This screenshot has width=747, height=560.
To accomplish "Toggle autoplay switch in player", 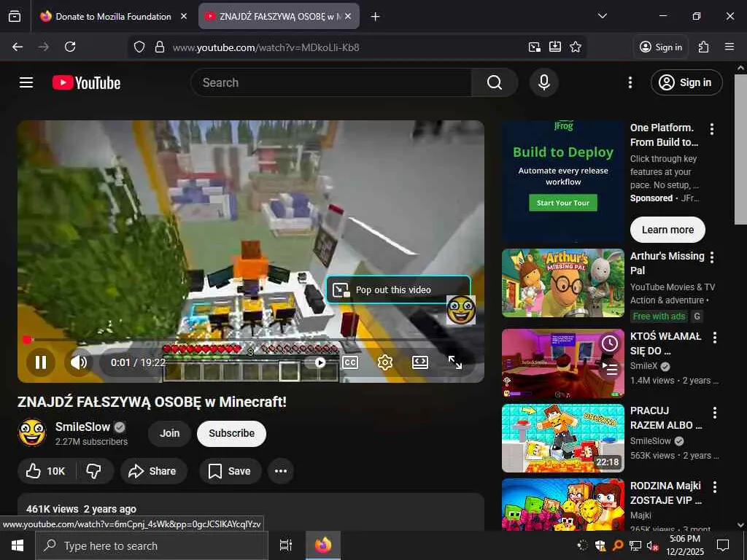I will [316, 362].
